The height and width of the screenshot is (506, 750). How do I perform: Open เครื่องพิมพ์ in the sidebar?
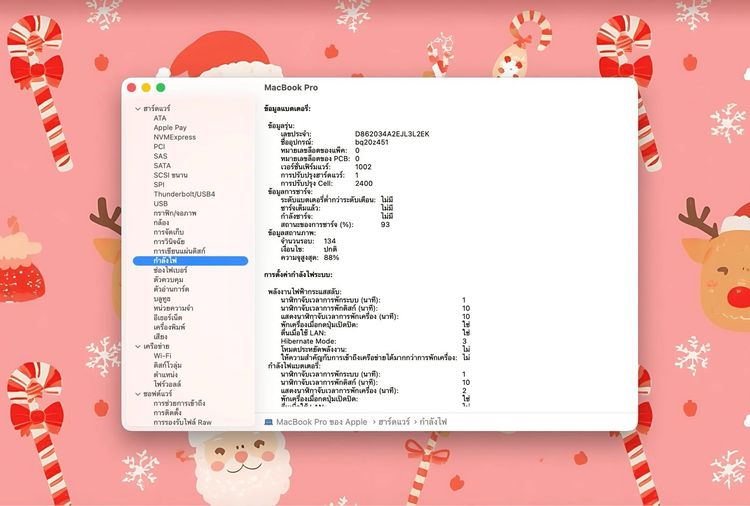pos(169,327)
